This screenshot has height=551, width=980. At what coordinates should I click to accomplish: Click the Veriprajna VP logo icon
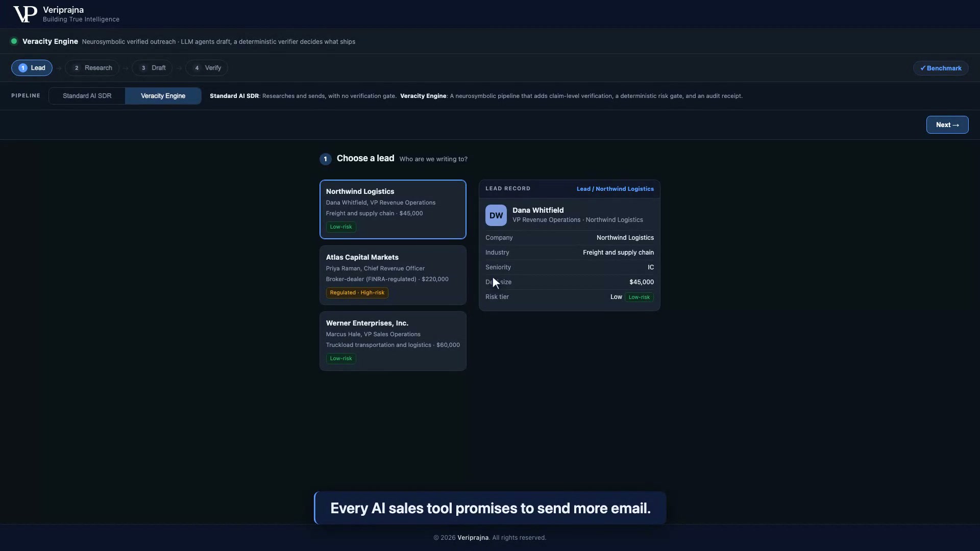[25, 14]
